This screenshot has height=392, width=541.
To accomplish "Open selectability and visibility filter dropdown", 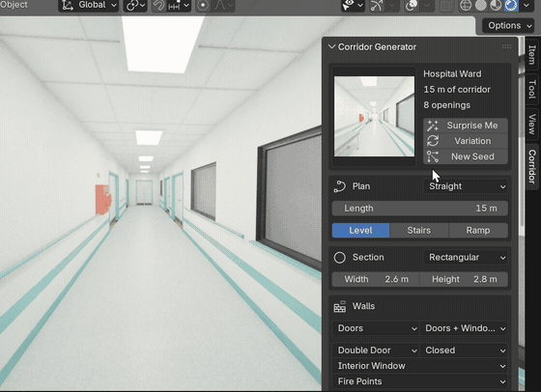I will coord(353,6).
